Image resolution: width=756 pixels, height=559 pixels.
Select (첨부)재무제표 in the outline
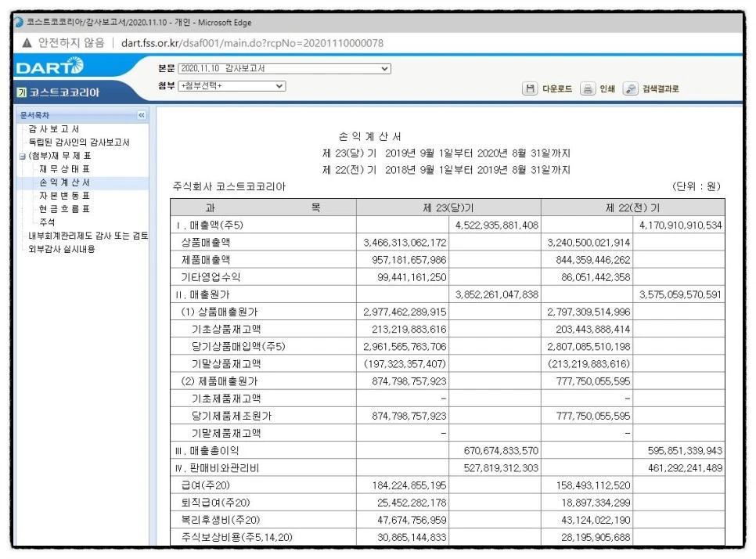59,156
